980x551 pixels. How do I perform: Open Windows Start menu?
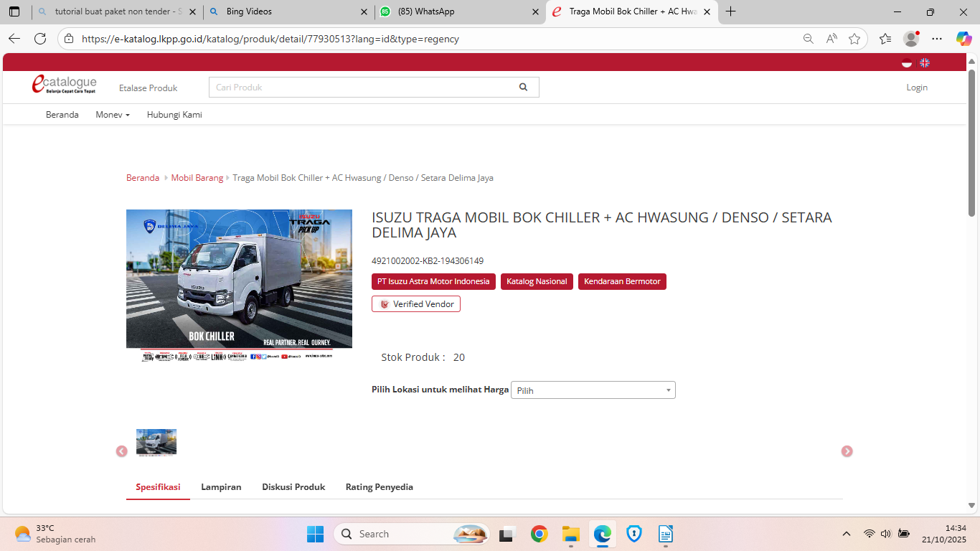coord(316,534)
